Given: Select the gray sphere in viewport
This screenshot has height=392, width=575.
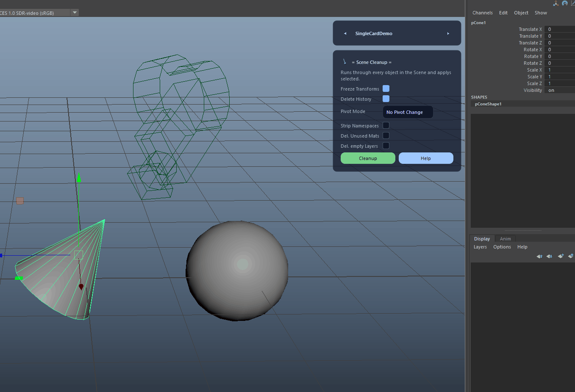Looking at the screenshot, I should (x=237, y=271).
